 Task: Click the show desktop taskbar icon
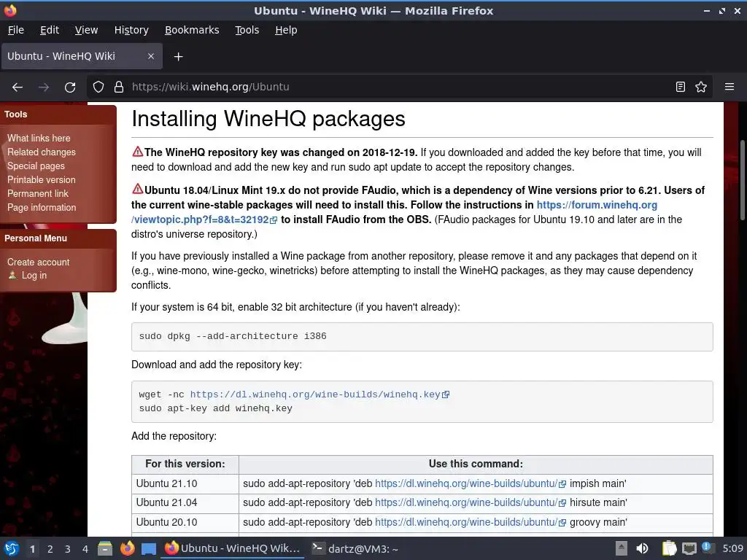point(149,549)
